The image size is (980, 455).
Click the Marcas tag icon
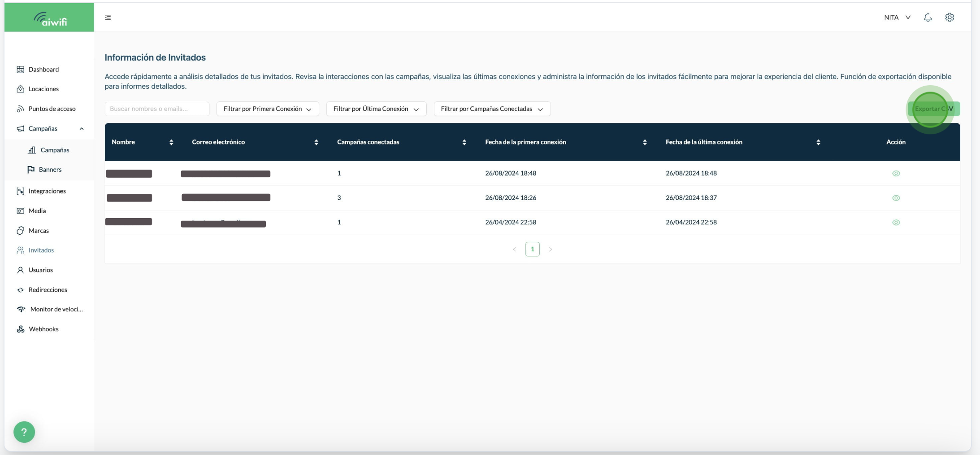click(x=21, y=231)
